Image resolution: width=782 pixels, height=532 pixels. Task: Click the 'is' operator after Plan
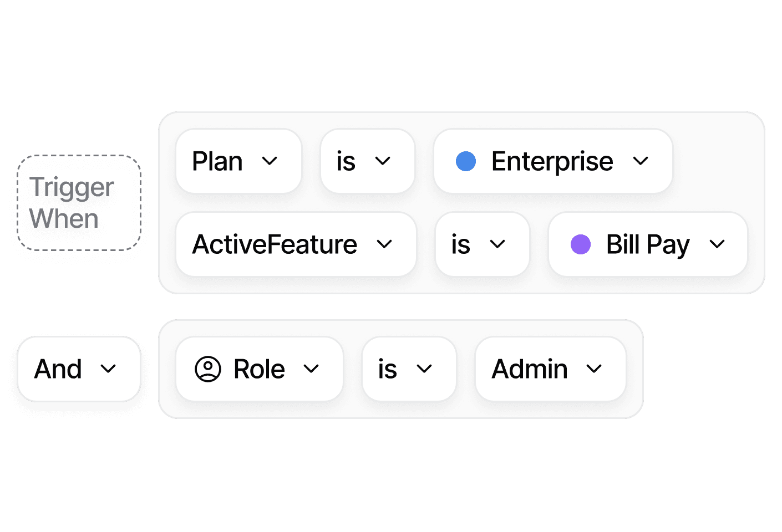pos(367,161)
